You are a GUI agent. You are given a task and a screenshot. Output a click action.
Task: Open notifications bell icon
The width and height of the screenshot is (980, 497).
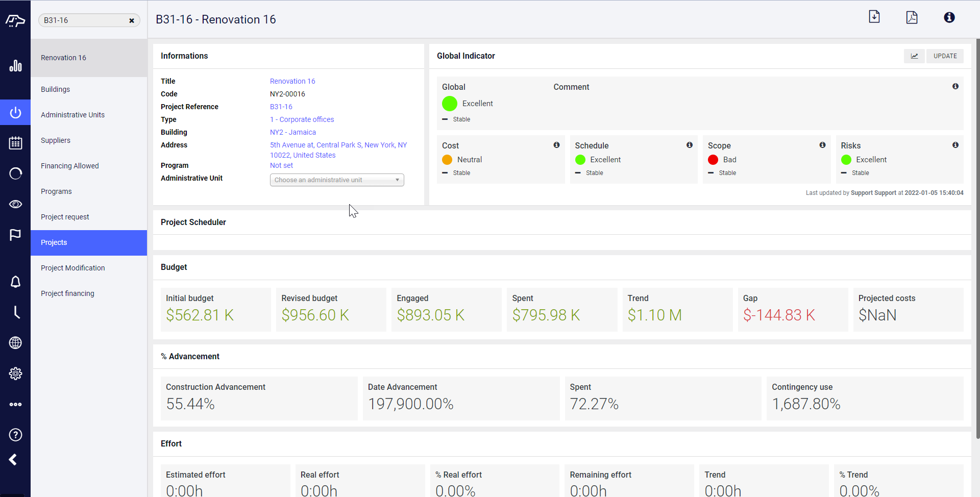[15, 282]
